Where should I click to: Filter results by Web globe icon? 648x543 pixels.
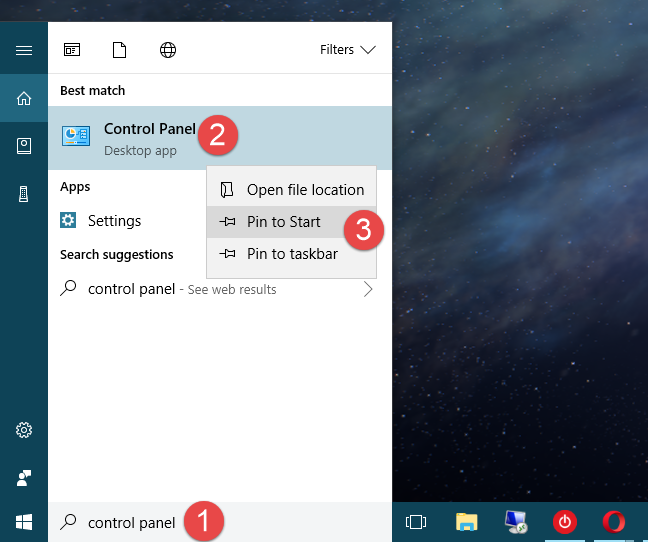(x=168, y=50)
